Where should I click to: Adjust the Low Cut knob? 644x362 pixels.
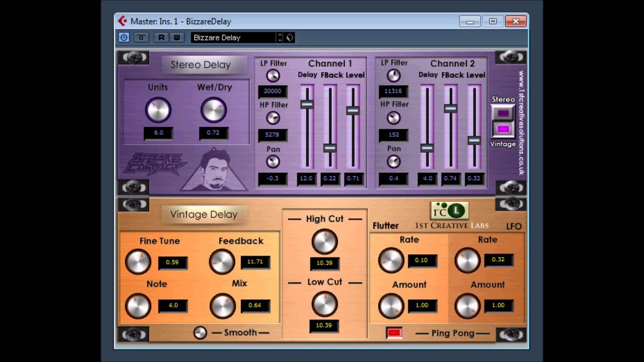click(x=325, y=304)
